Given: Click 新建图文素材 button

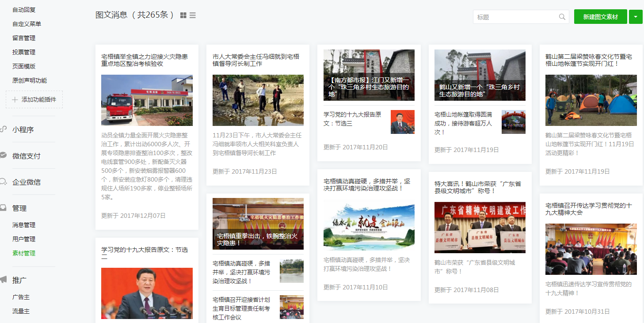Looking at the screenshot, I should click(x=600, y=17).
